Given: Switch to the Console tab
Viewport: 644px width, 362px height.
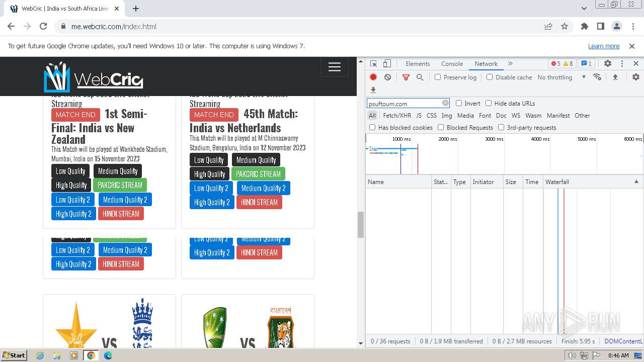Looking at the screenshot, I should coord(452,64).
